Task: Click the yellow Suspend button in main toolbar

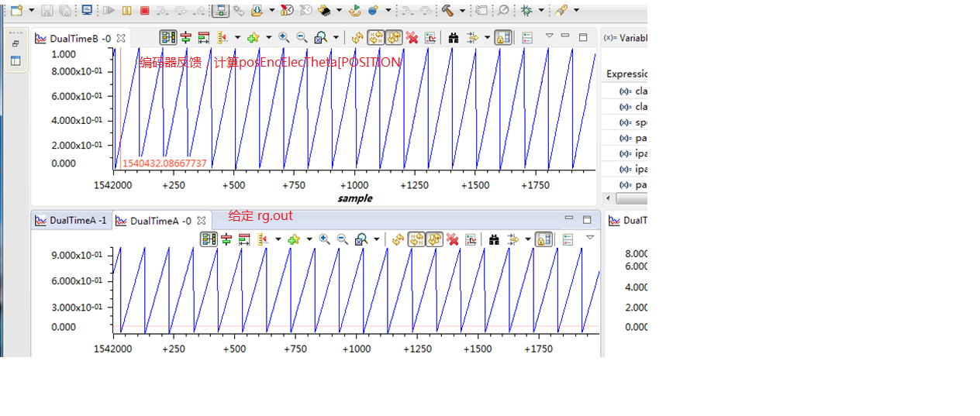Action: 127,11
